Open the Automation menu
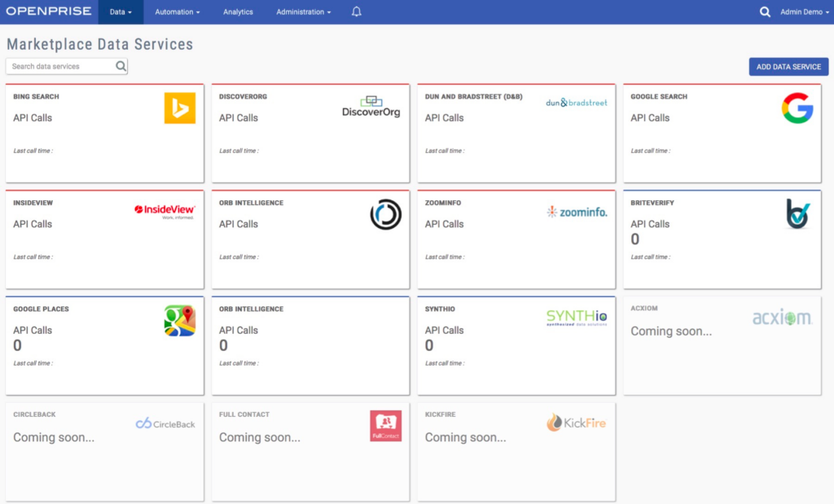The width and height of the screenshot is (834, 504). tap(177, 11)
